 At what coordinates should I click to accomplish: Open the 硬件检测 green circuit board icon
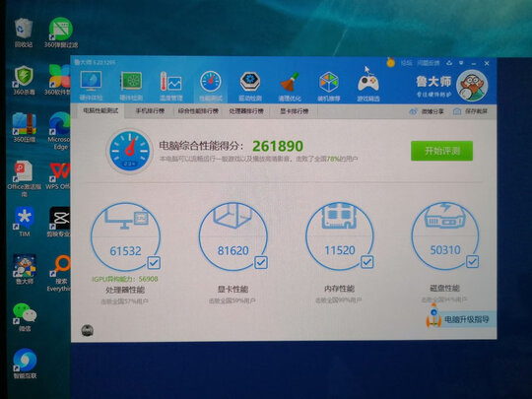pyautogui.click(x=131, y=82)
